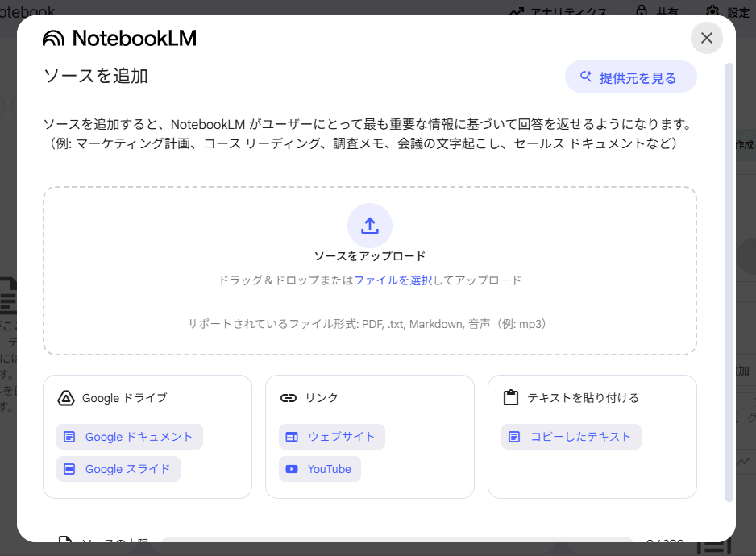Add a Google スライド source
This screenshot has height=556, width=756.
[118, 469]
